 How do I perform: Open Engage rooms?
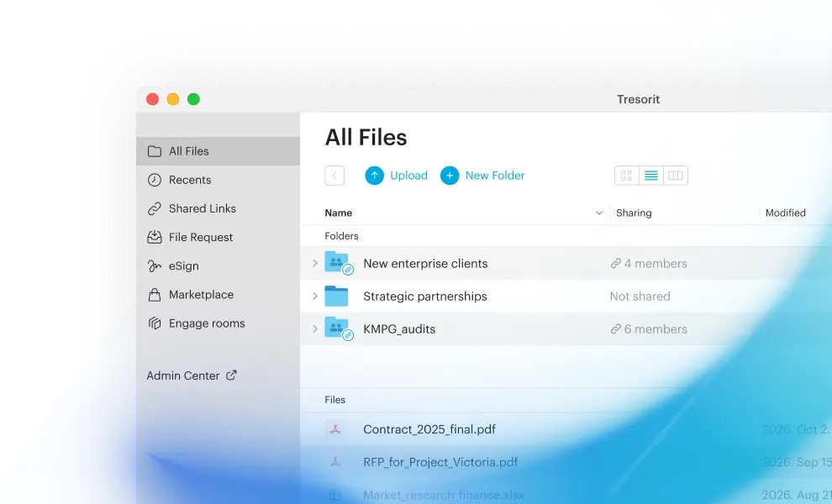coord(218,323)
